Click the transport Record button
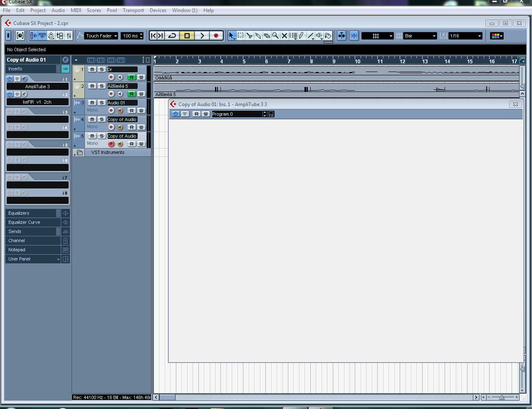The width and height of the screenshot is (532, 409). click(216, 36)
